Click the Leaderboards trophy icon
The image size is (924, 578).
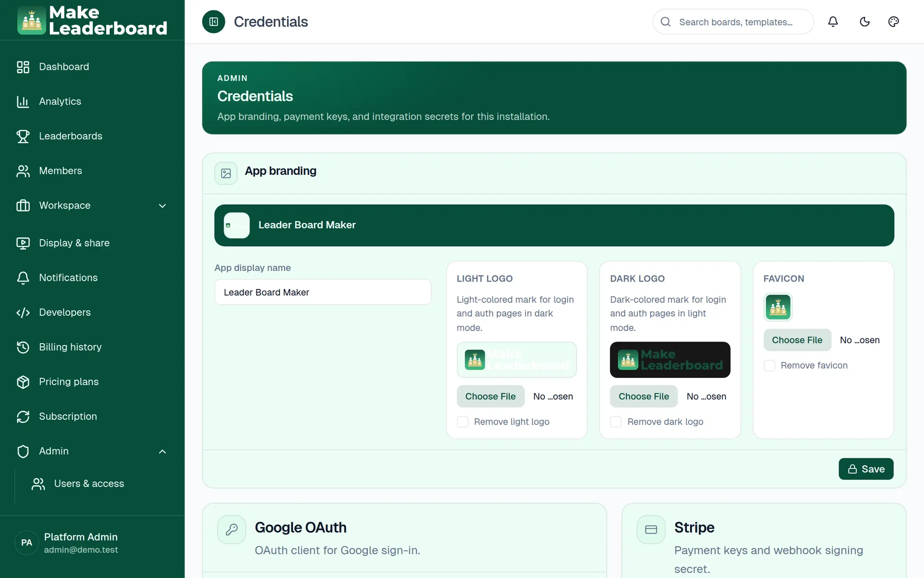23,136
